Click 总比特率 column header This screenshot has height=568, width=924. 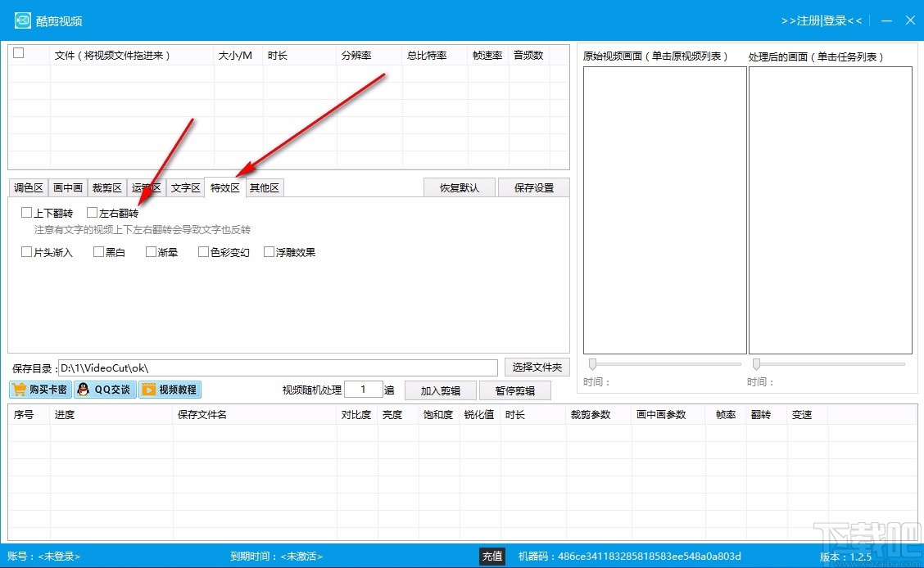(x=435, y=56)
